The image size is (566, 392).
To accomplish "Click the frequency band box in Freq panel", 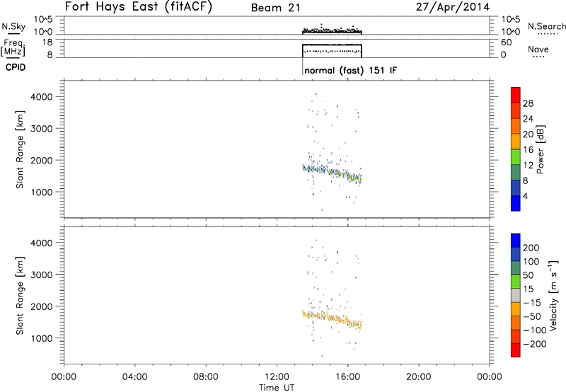I will [332, 51].
